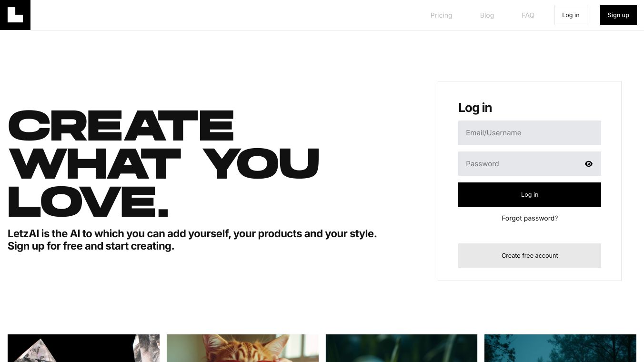
Task: Click the CREATE WHAT YOU LOVE headline
Action: 163,164
